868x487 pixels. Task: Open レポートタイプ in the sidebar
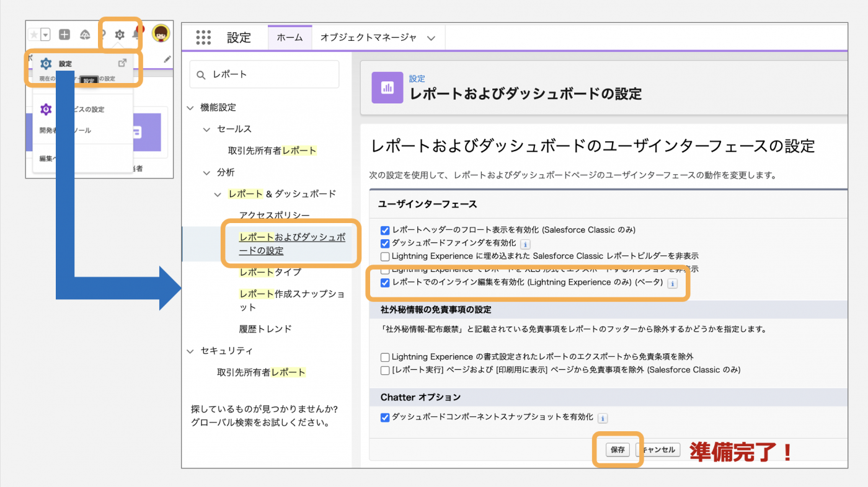click(x=270, y=272)
